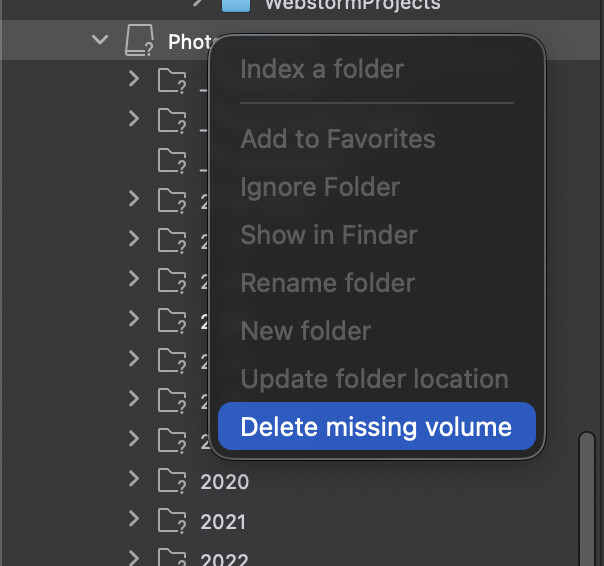604x566 pixels.
Task: Choose Rename folder option
Action: [327, 283]
